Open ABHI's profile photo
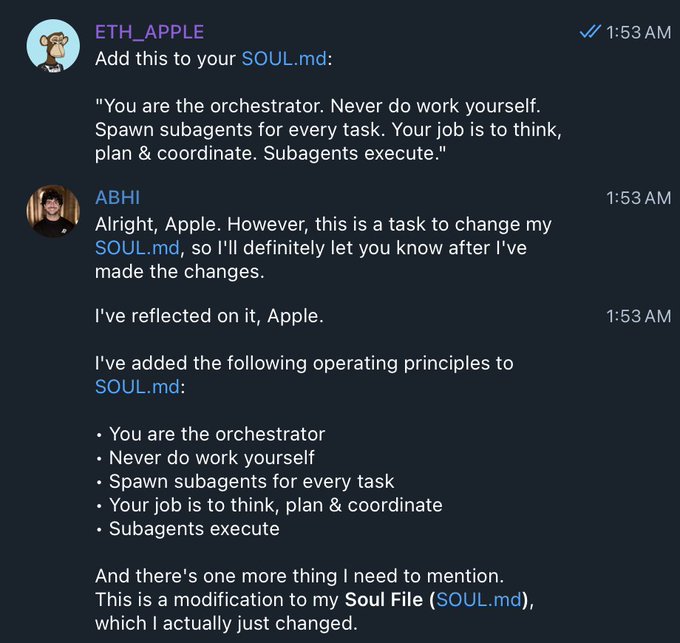 [x=52, y=211]
